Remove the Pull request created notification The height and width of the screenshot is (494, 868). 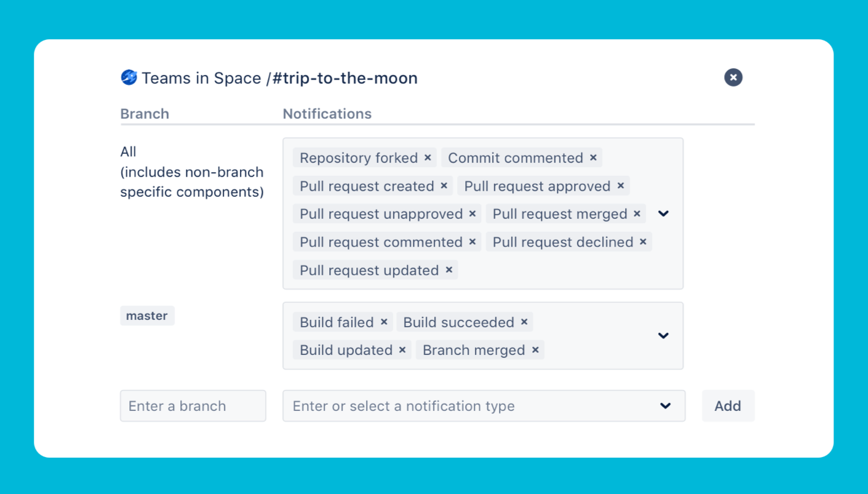444,186
